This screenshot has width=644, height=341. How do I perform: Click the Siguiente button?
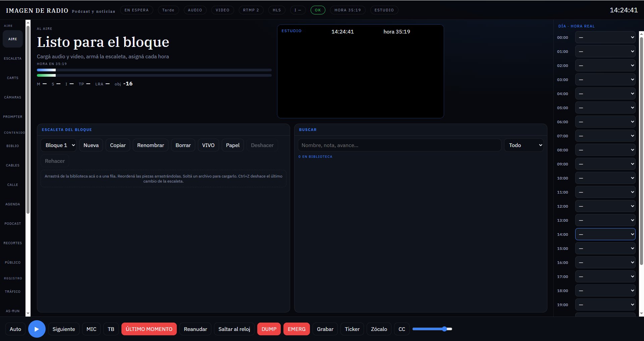point(64,329)
